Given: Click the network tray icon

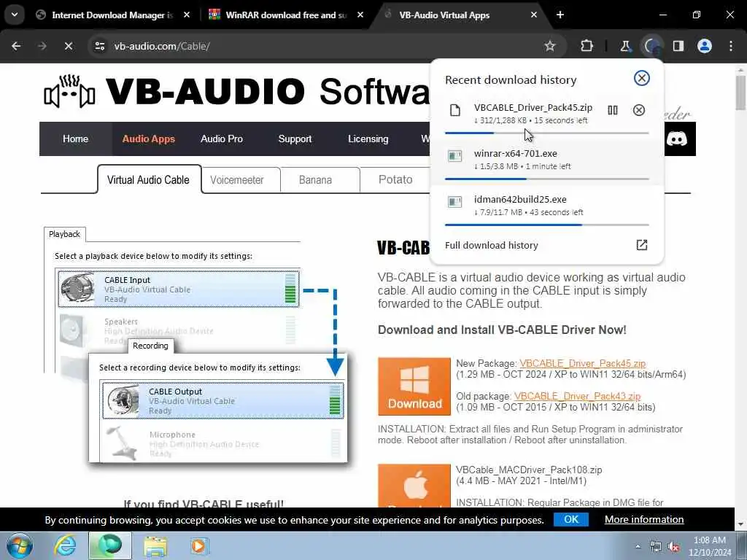Looking at the screenshot, I should point(656,547).
